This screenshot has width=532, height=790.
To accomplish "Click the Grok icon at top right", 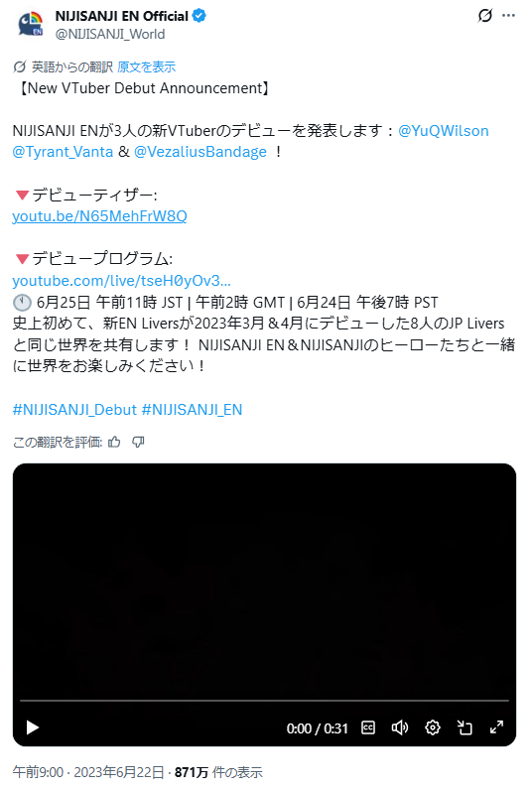I will [484, 16].
